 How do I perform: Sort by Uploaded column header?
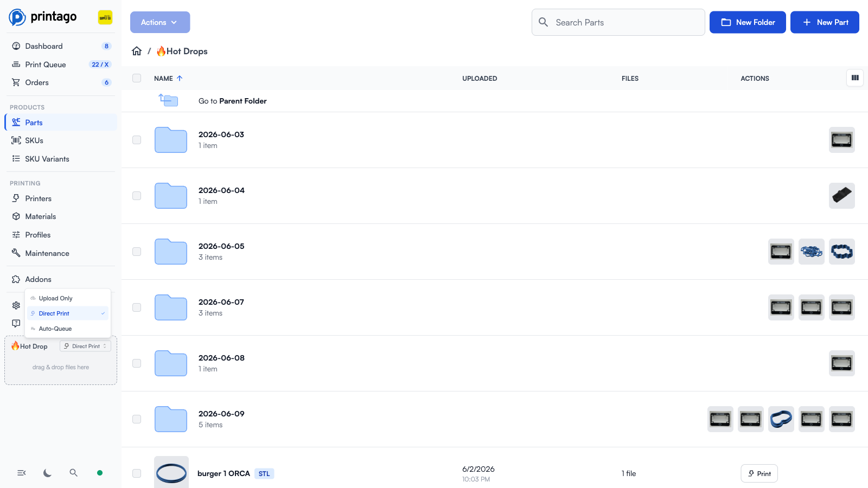[x=480, y=79]
